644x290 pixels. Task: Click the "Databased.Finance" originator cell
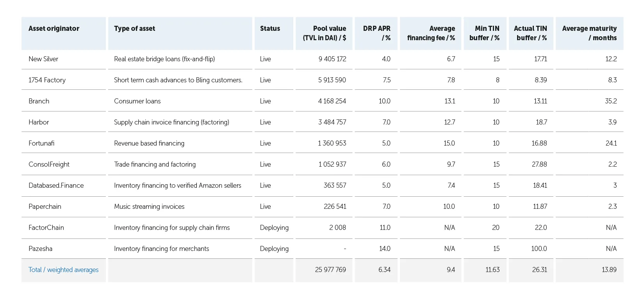pyautogui.click(x=56, y=185)
